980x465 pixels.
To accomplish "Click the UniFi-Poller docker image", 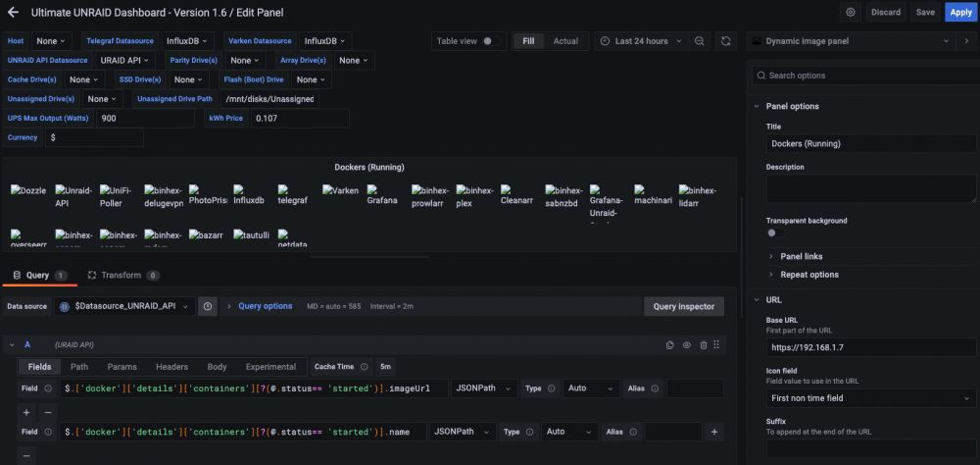I will 118,196.
